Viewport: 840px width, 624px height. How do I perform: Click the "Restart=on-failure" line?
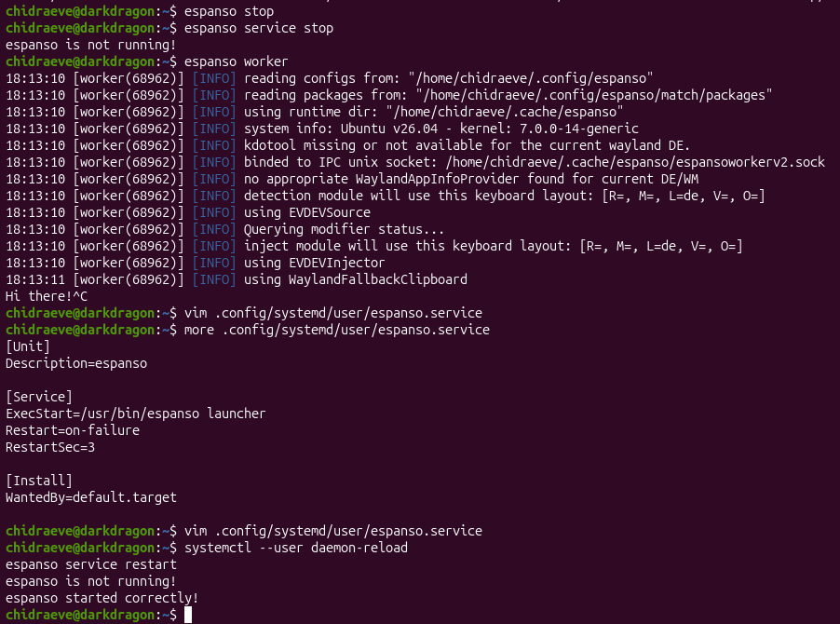coord(73,430)
